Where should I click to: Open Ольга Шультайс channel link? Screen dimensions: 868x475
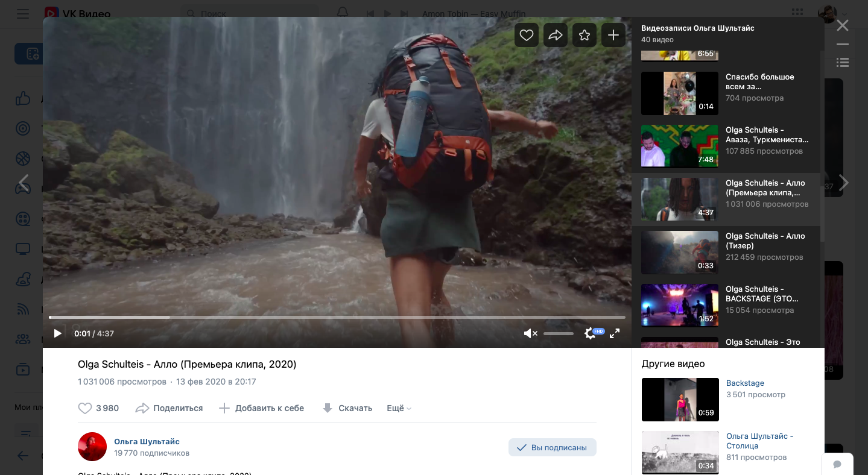point(147,441)
